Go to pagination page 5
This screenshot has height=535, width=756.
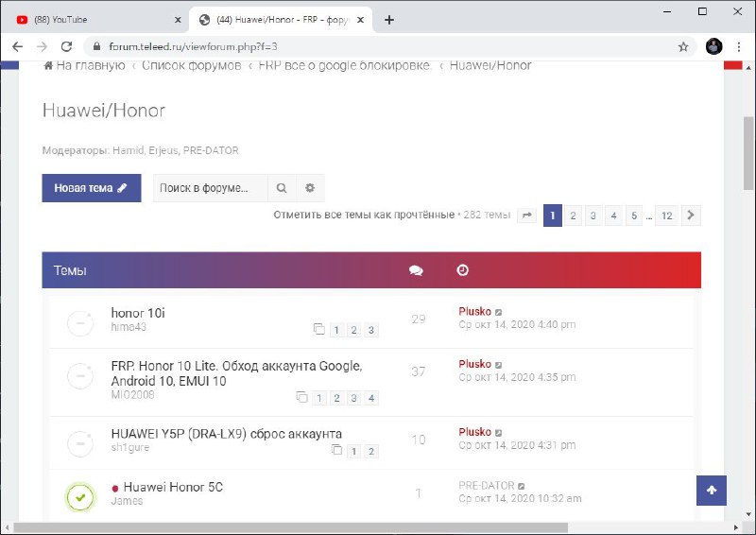(x=634, y=216)
